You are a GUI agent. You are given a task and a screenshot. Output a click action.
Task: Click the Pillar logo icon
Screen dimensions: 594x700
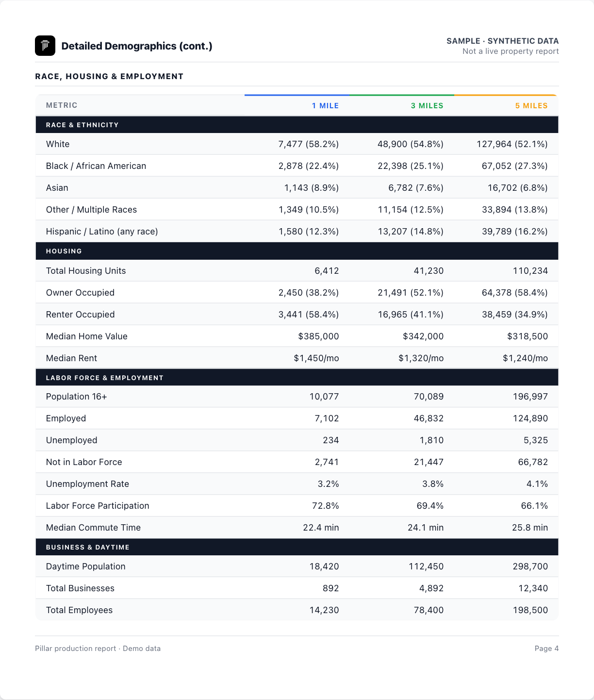click(x=45, y=46)
